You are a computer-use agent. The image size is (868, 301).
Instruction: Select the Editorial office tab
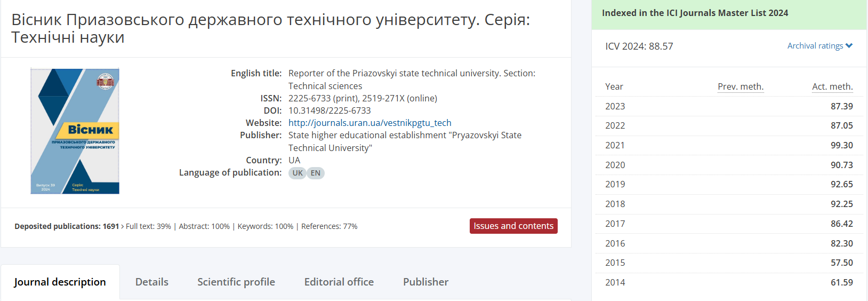pos(339,282)
